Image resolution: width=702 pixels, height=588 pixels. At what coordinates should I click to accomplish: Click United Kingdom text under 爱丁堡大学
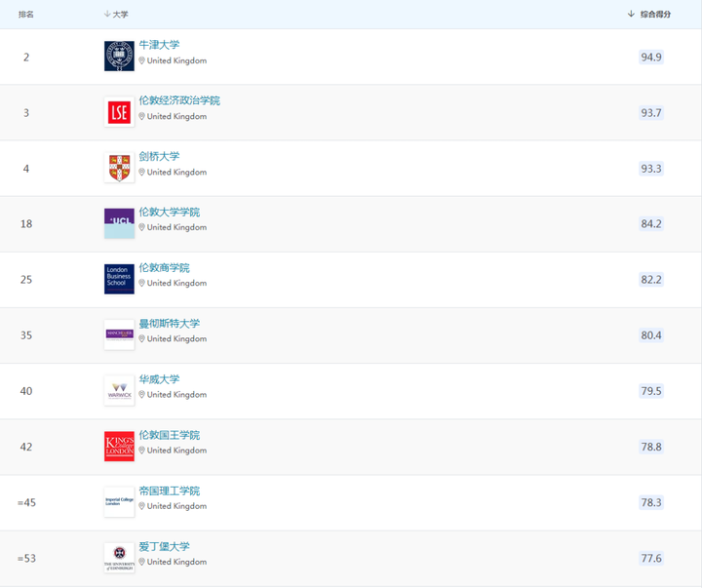[x=176, y=562]
